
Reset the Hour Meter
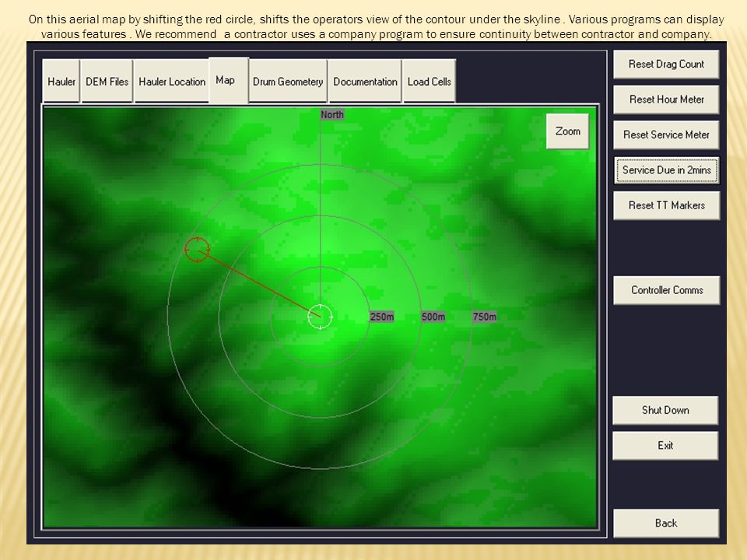pos(666,100)
